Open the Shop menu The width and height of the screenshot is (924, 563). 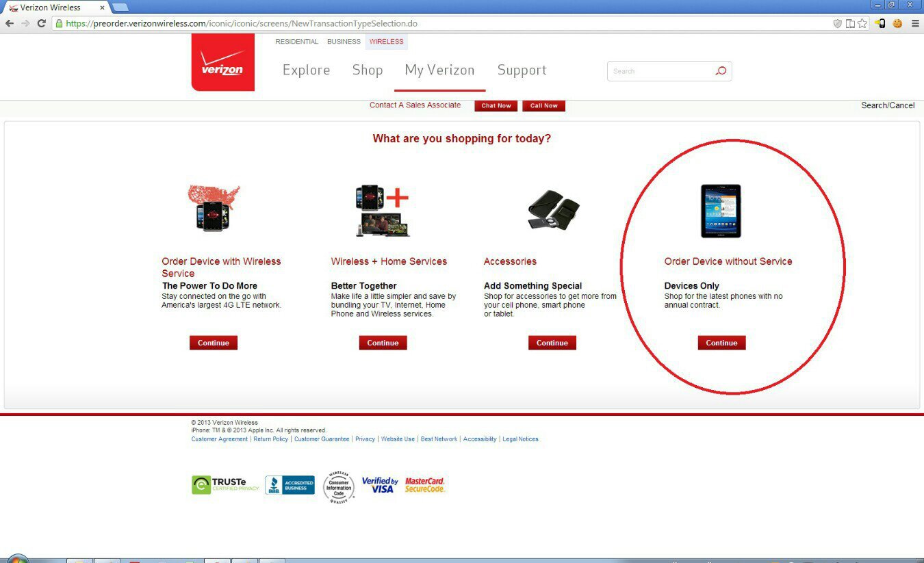pos(368,70)
